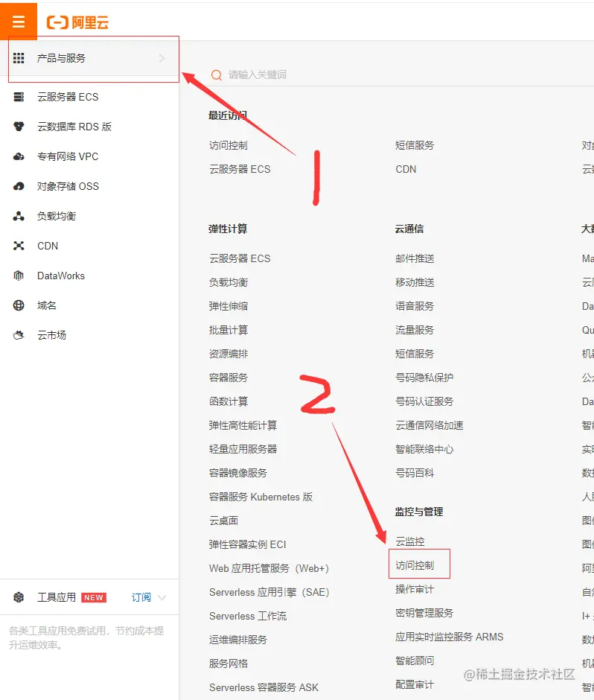The image size is (594, 700).
Task: Open 语音服务 link
Action: click(x=415, y=306)
